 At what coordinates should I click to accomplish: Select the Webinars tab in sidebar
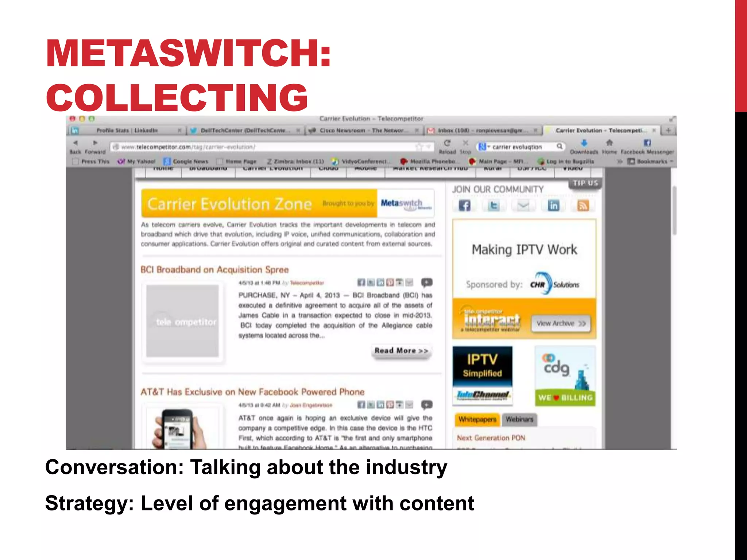click(519, 419)
